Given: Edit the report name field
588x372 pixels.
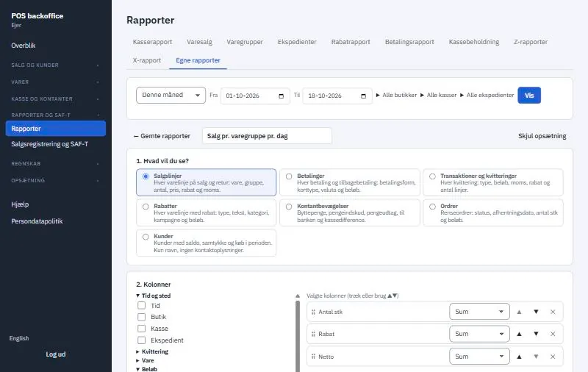Looking at the screenshot, I should 267,136.
